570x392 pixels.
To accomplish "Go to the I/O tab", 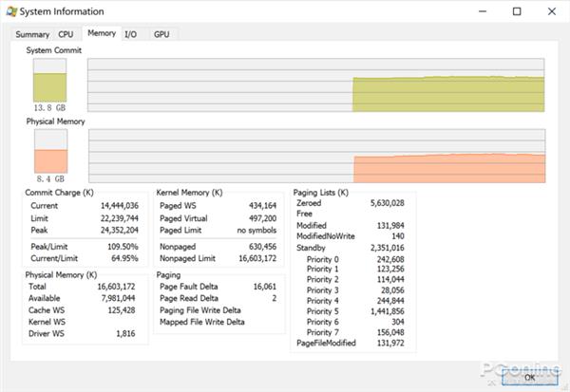I will pos(131,34).
